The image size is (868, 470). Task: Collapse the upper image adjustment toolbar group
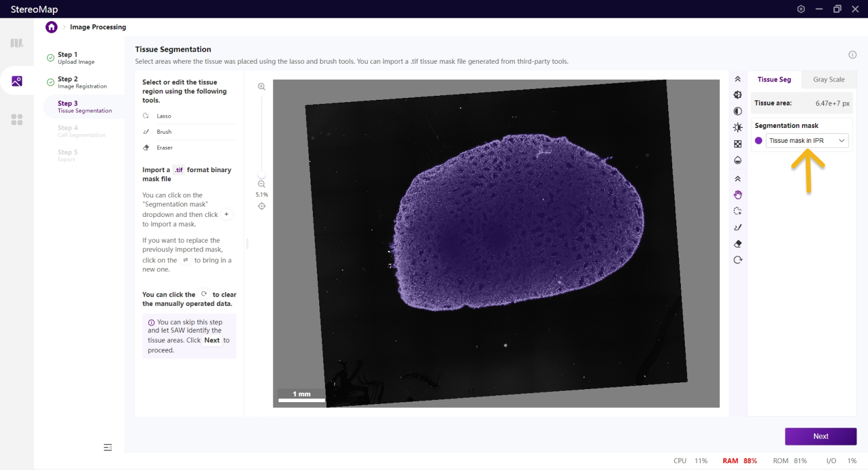[x=738, y=79]
